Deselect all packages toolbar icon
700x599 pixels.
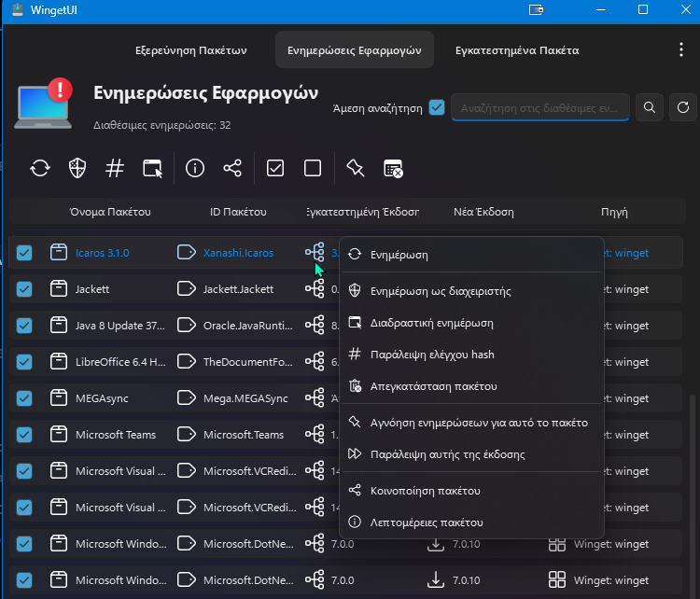pos(313,169)
